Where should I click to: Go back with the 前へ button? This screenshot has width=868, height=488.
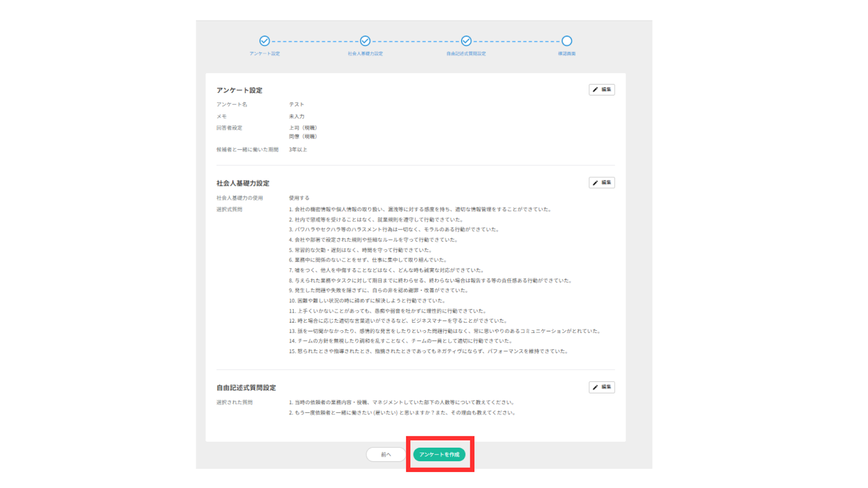coord(386,454)
